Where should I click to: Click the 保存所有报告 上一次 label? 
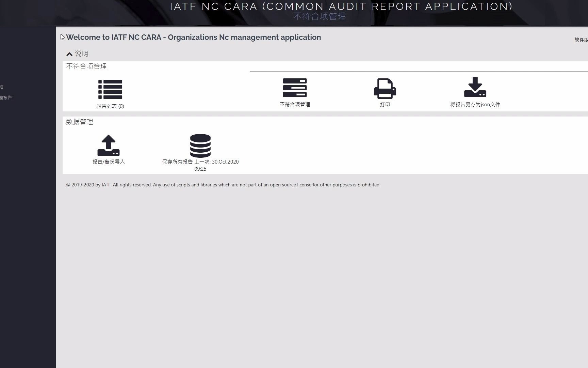200,165
